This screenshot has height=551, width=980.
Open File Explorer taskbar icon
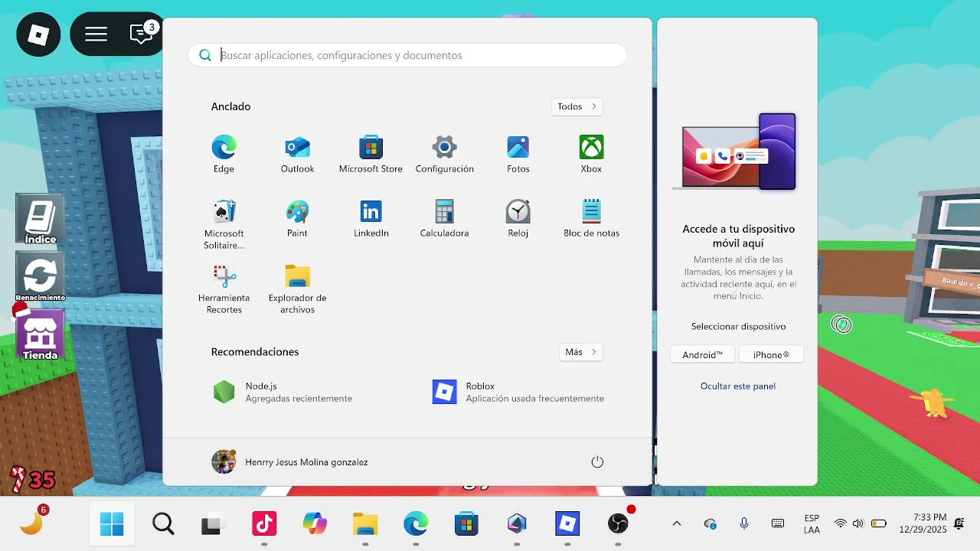pos(365,523)
